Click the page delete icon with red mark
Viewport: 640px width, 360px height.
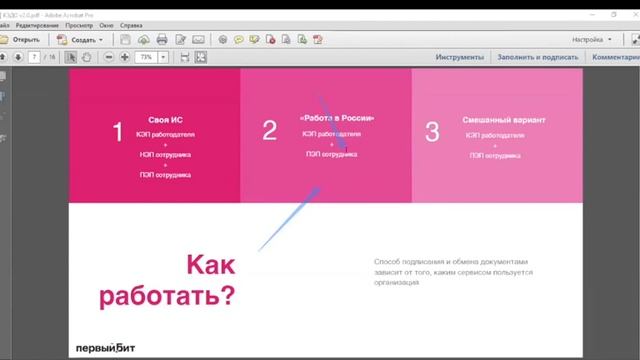[x=271, y=40]
